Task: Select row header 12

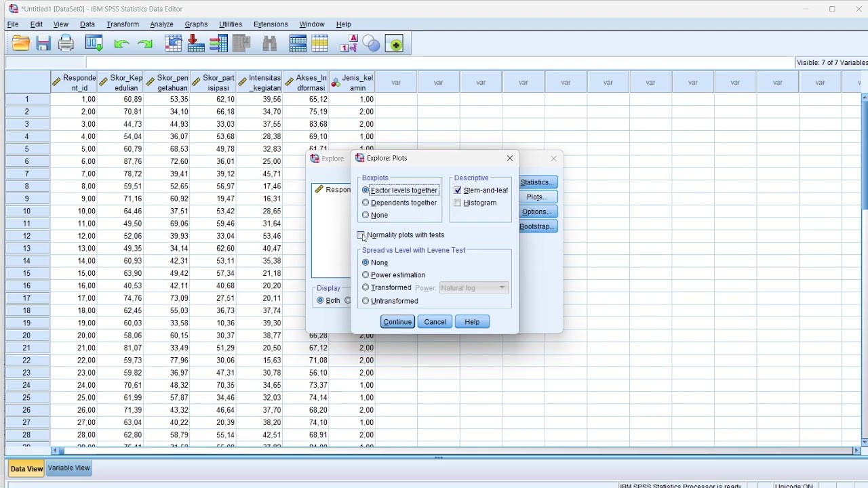Action: pos(27,236)
